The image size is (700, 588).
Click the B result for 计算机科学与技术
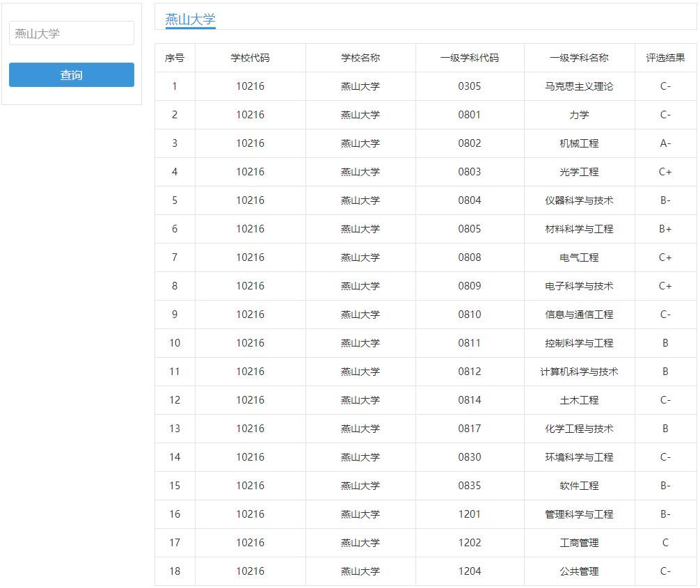[x=665, y=372]
